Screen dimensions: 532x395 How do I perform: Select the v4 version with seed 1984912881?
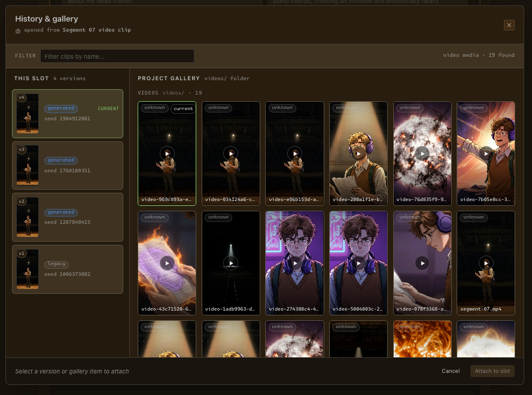[x=68, y=114]
